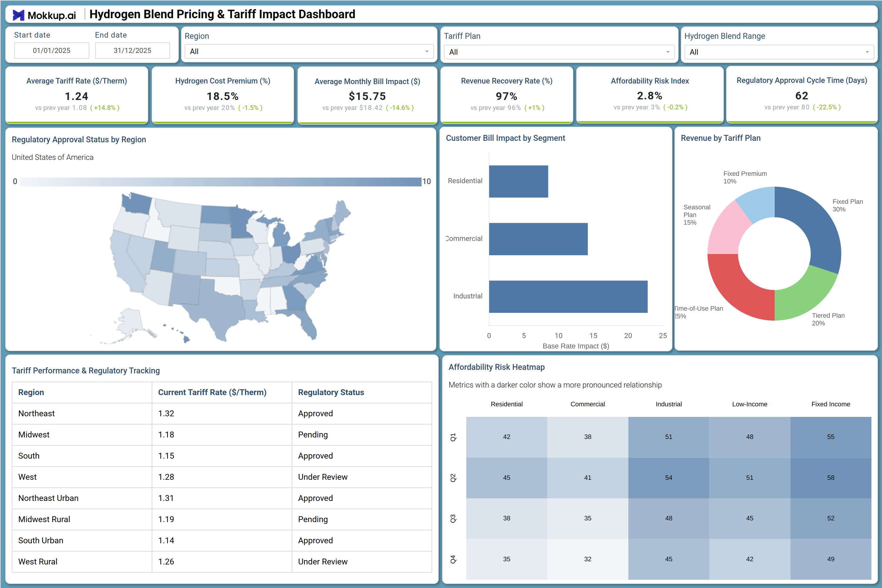Click heatmap cell Q4 Fixed Income 49
This screenshot has width=882, height=588.
tap(831, 559)
